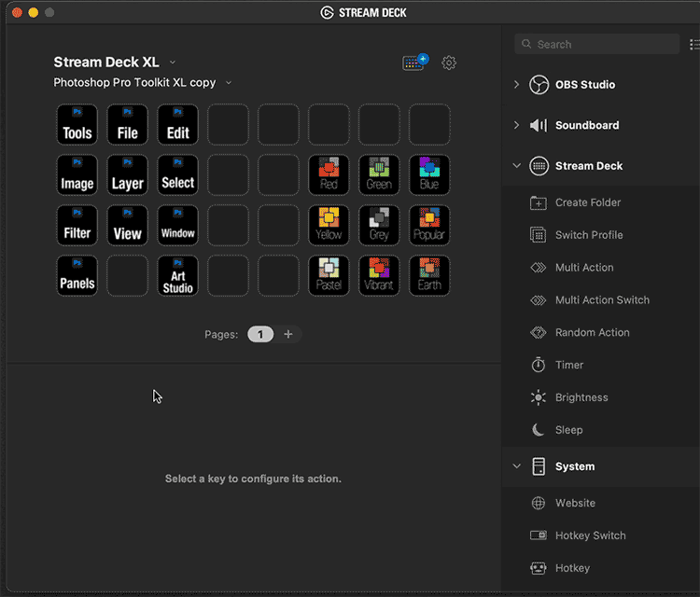
Task: Select the empty key below the Layer and View keys
Action: point(128,276)
